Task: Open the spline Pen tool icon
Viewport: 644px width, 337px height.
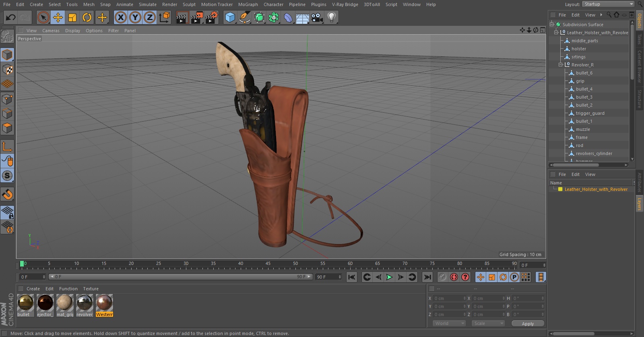Action: pos(244,17)
